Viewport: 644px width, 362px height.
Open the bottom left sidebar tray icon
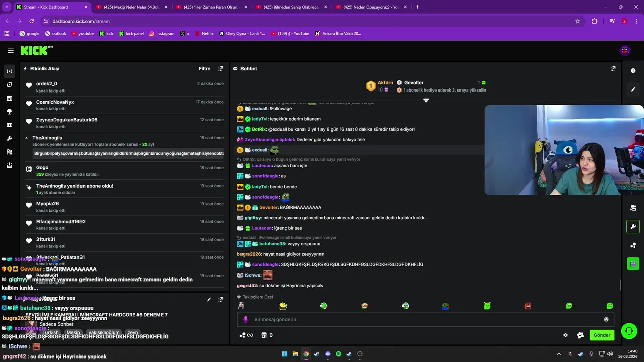coord(9,165)
